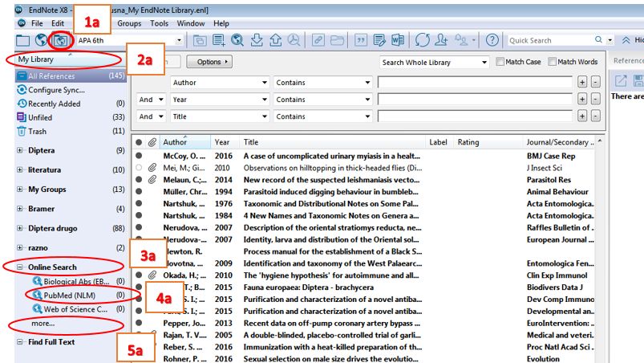Open the Tools menu
The image size is (644, 363).
tap(159, 23)
